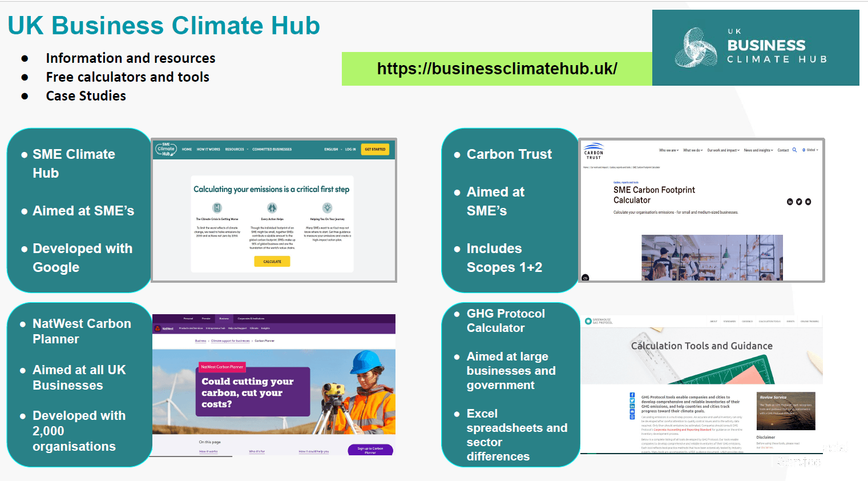Click Carbon Trust cafe hero image
Viewport: 868px width, 481px height.
(x=712, y=257)
